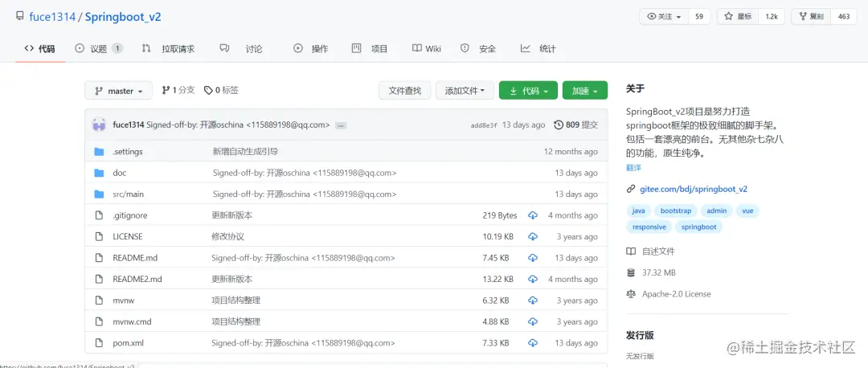Select the responsive topic tag
Image resolution: width=868 pixels, height=368 pixels.
[x=649, y=227]
